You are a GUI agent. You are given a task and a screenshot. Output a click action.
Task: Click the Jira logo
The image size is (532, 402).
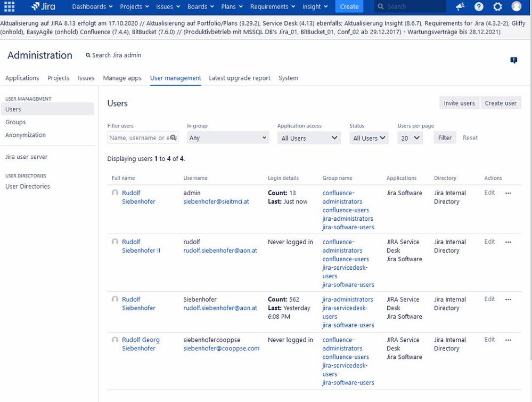[43, 6]
